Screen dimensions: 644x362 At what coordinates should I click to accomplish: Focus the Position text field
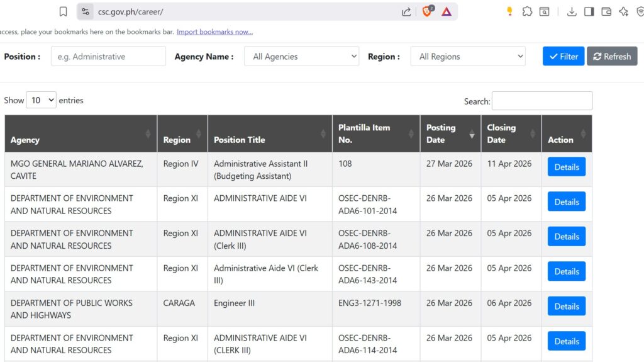[108, 56]
